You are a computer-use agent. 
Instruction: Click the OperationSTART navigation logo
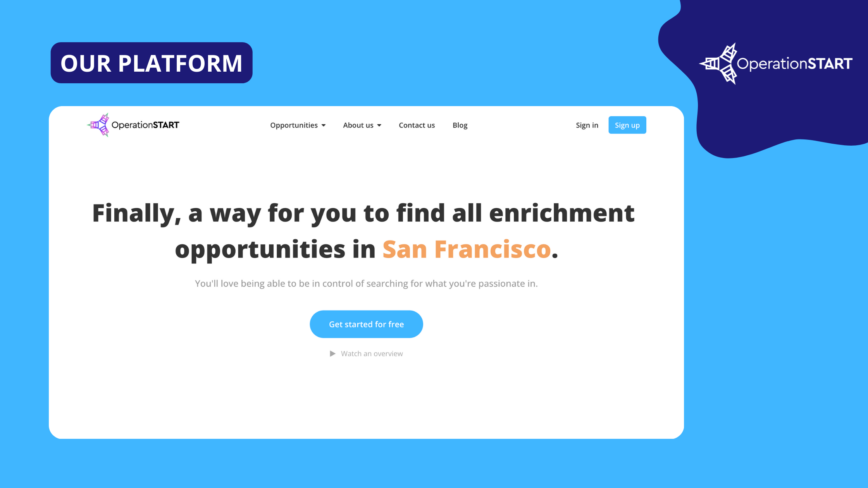coord(133,125)
